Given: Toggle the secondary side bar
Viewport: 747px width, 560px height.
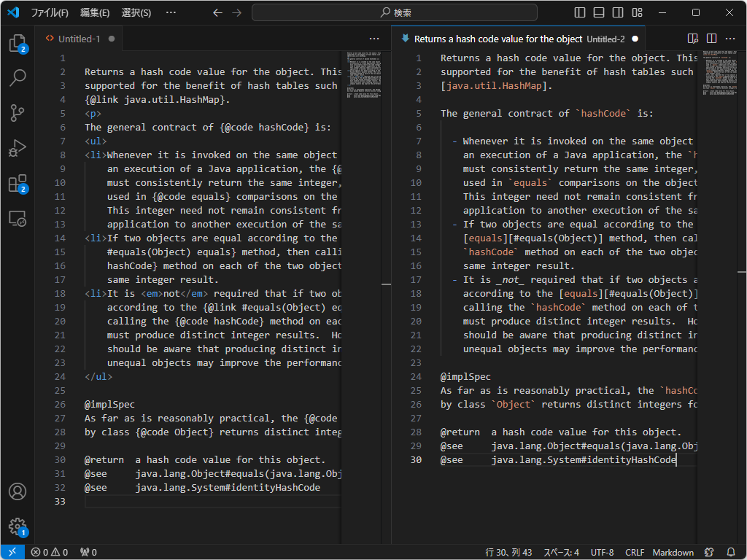Looking at the screenshot, I should point(619,12).
